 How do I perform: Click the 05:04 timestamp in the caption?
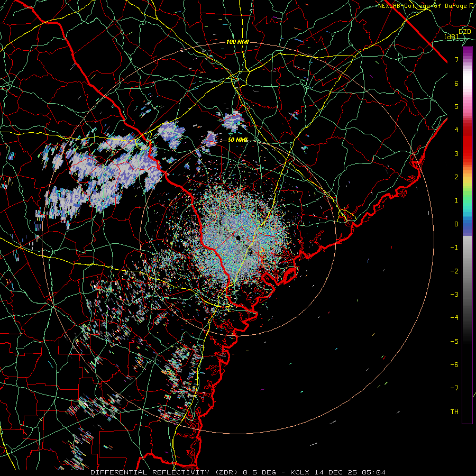[373, 472]
